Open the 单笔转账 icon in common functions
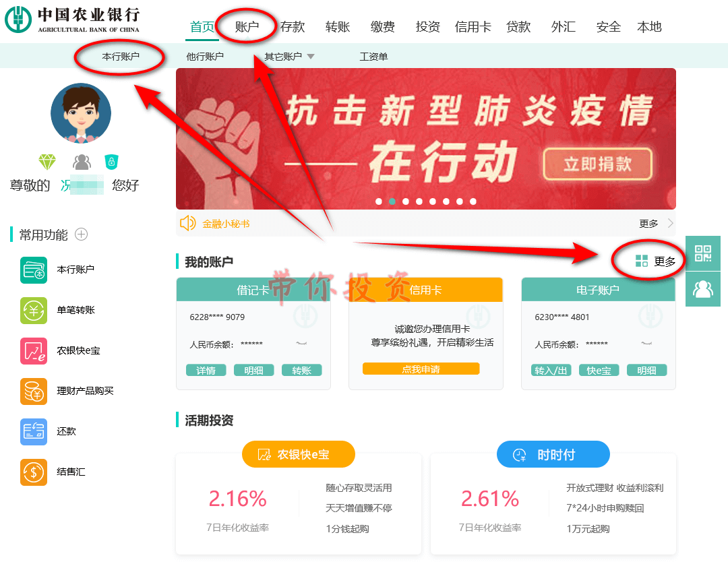The image size is (728, 566). [34, 311]
